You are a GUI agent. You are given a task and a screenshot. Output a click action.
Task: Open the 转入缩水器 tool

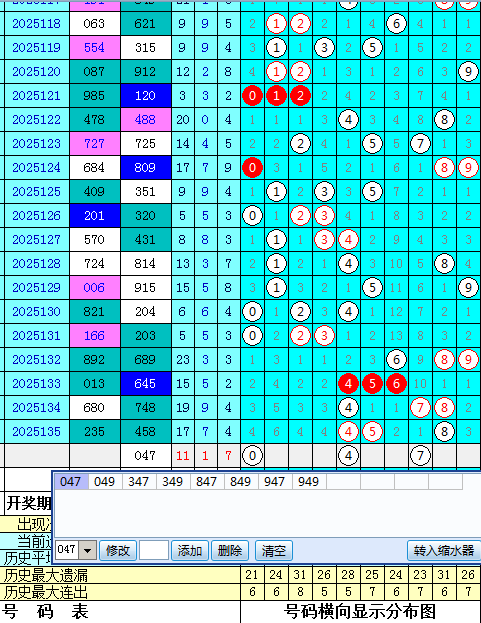tap(444, 550)
